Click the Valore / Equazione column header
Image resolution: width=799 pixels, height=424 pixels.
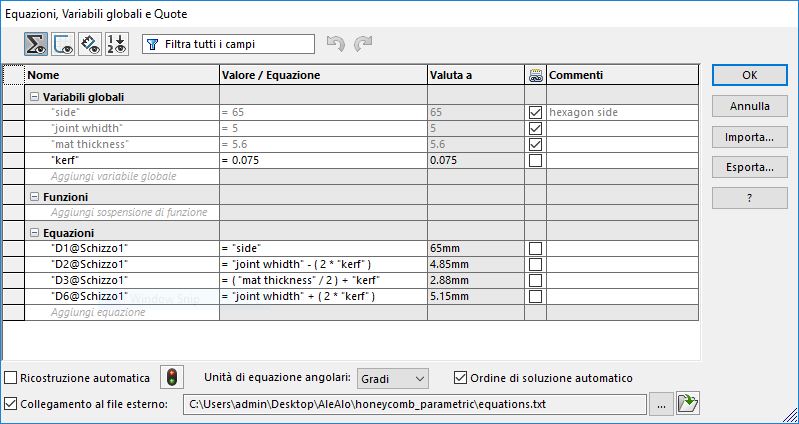click(324, 75)
